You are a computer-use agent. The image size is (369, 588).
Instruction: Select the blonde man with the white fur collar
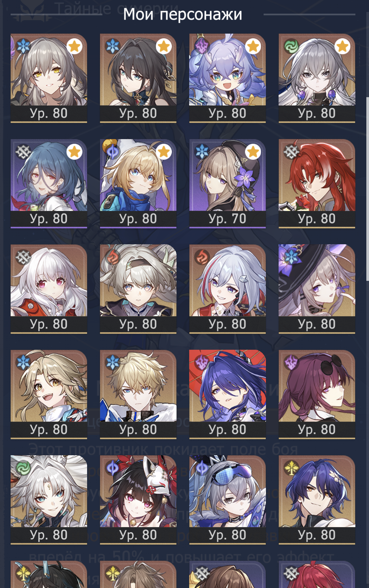138,394
